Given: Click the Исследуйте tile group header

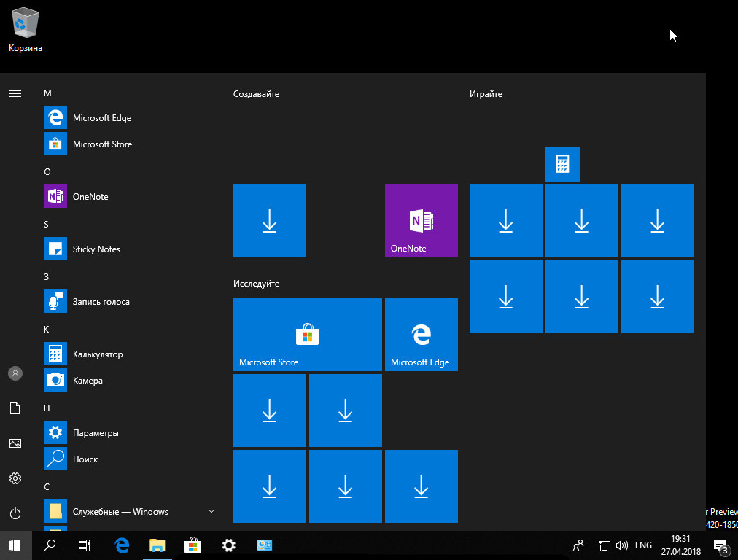Looking at the screenshot, I should pos(256,284).
